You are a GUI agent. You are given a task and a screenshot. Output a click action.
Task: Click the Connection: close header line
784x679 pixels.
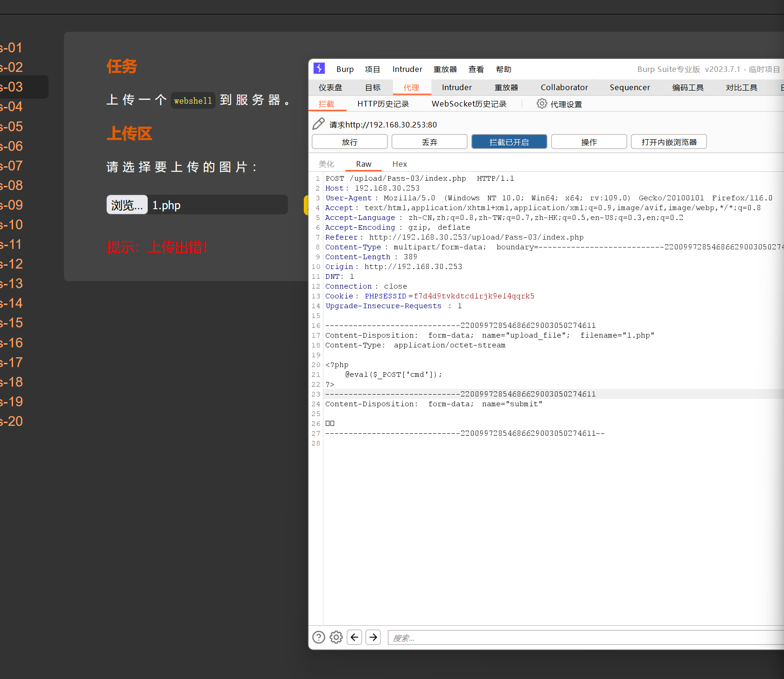point(366,286)
